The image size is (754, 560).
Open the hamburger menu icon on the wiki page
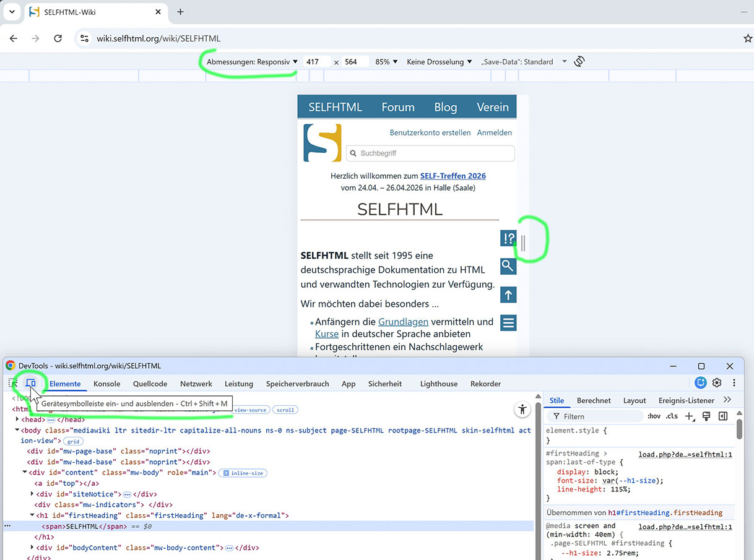[x=508, y=322]
